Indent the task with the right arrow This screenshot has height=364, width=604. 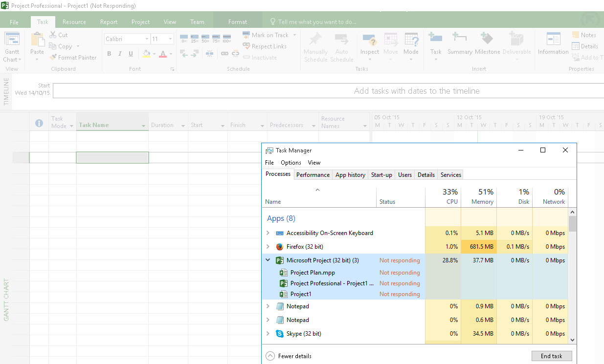point(195,54)
